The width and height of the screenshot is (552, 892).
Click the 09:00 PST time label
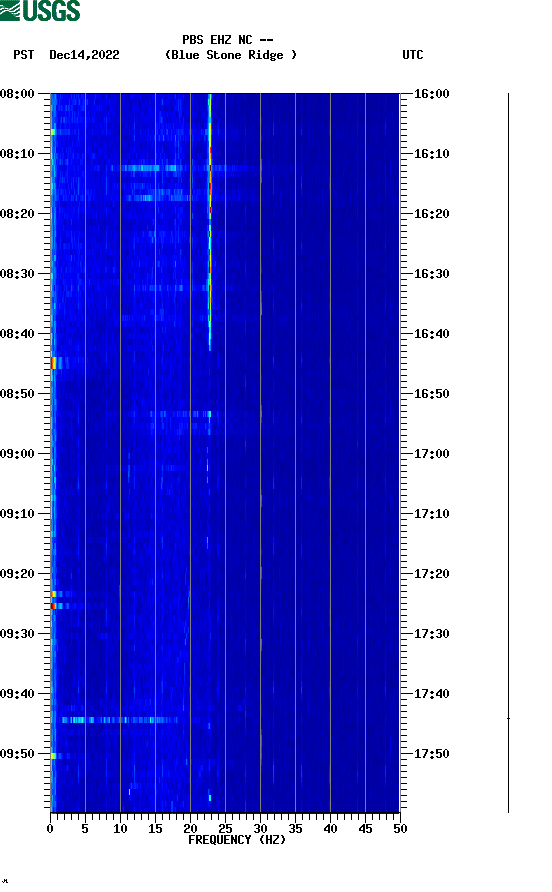click(18, 454)
